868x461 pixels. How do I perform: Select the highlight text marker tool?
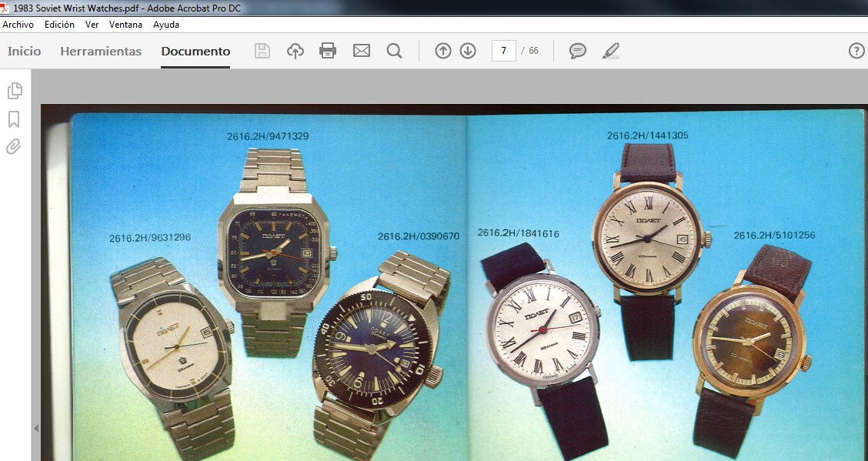click(610, 51)
